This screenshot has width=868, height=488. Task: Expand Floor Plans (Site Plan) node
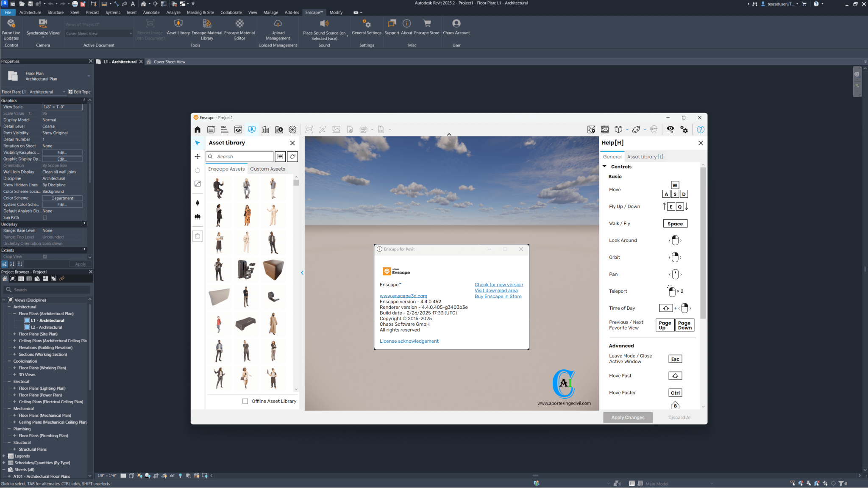coord(14,334)
